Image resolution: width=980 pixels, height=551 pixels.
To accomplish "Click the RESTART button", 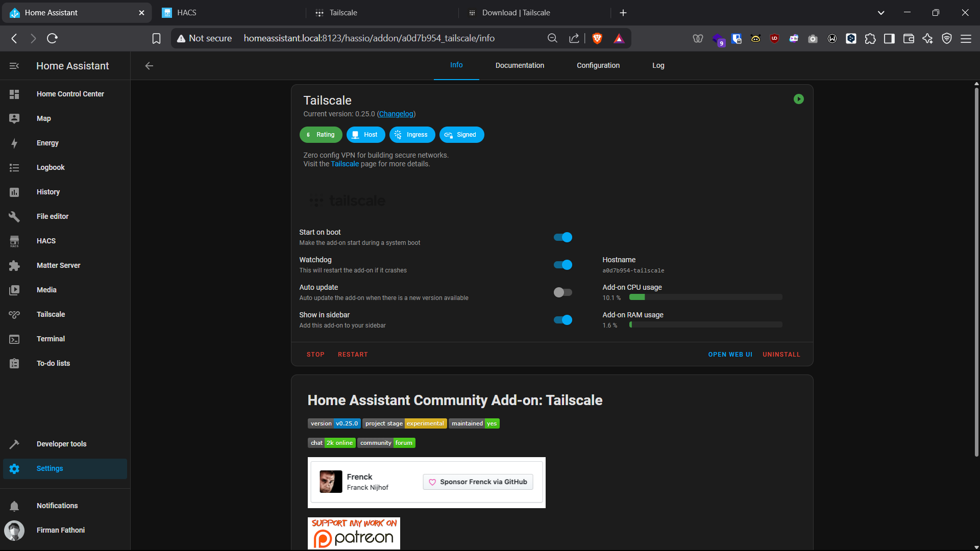I will (353, 355).
